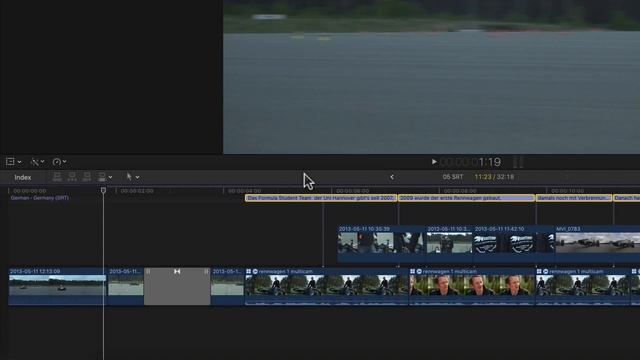Select connected clip 2013-05-11 10:35:39
The height and width of the screenshot is (360, 640).
pos(381,244)
